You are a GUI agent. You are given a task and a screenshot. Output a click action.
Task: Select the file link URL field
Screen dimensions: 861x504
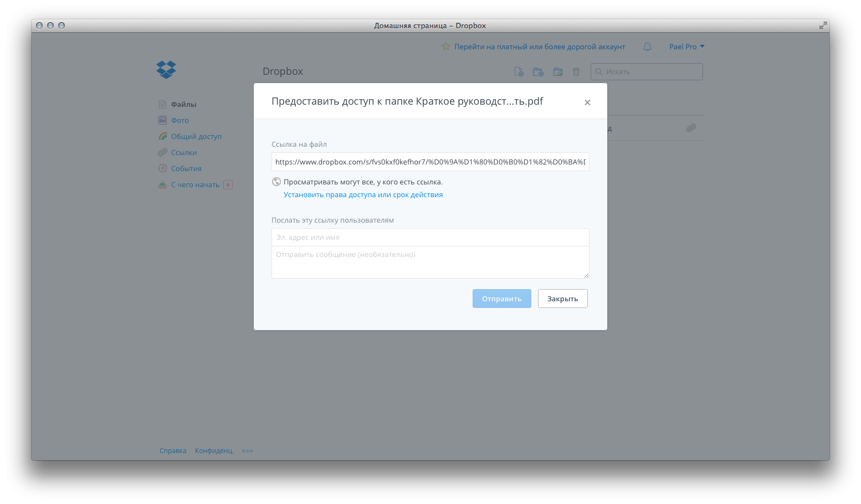pyautogui.click(x=430, y=162)
